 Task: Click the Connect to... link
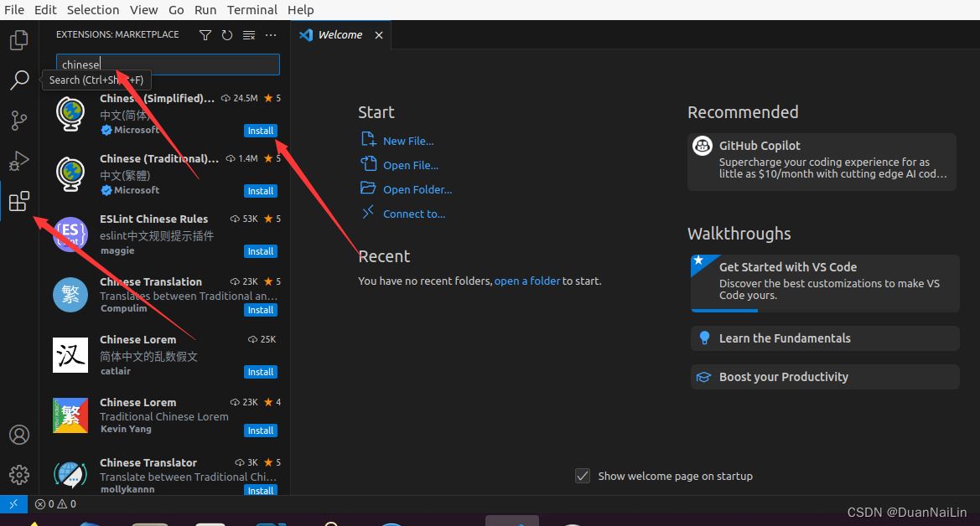coord(414,214)
